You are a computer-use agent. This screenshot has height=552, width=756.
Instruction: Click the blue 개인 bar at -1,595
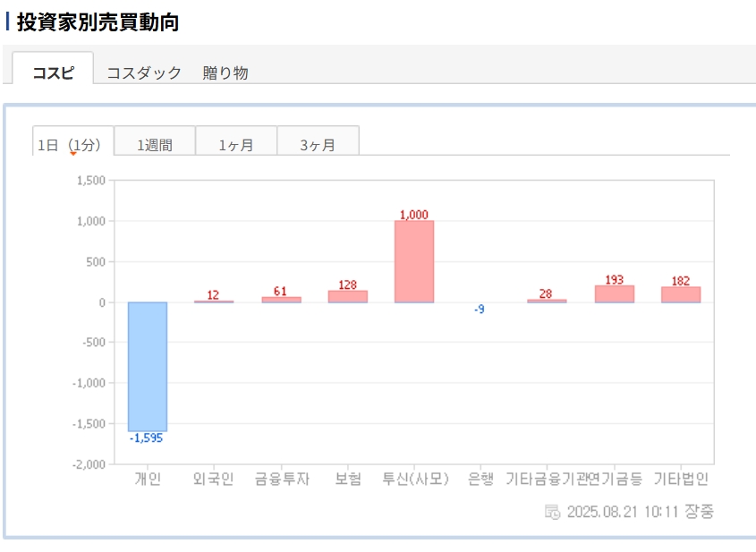(x=147, y=367)
